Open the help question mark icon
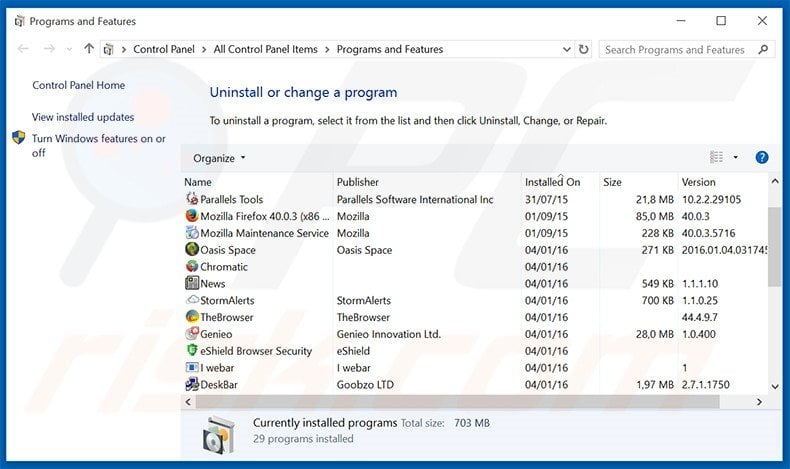The height and width of the screenshot is (469, 790). pyautogui.click(x=762, y=158)
